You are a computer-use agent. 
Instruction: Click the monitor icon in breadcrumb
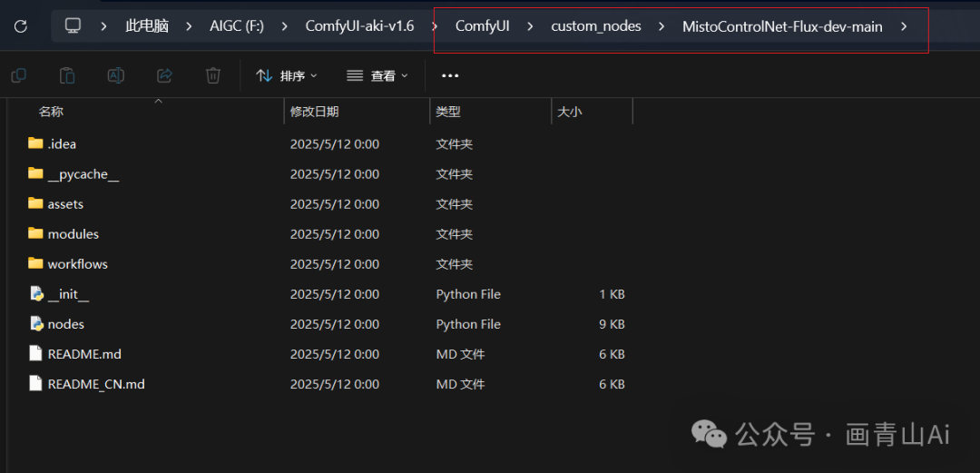tap(73, 26)
